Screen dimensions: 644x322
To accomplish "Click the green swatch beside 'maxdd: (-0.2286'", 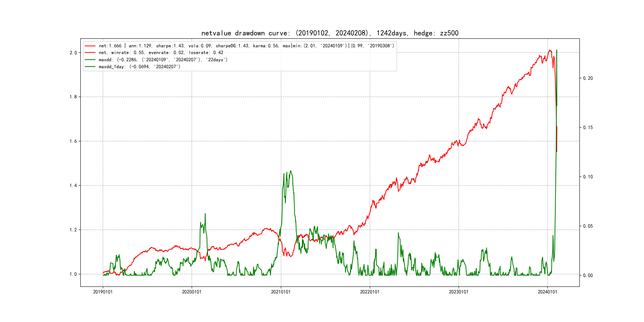I will click(x=90, y=59).
